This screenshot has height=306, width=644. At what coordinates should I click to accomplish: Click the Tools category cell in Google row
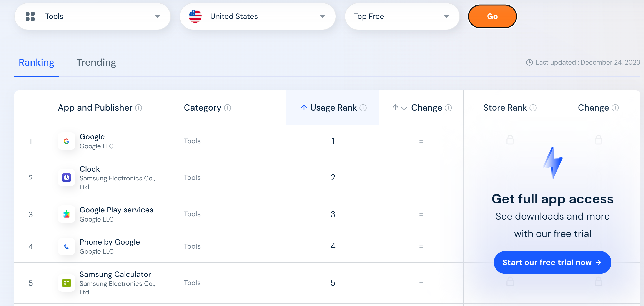(x=192, y=141)
